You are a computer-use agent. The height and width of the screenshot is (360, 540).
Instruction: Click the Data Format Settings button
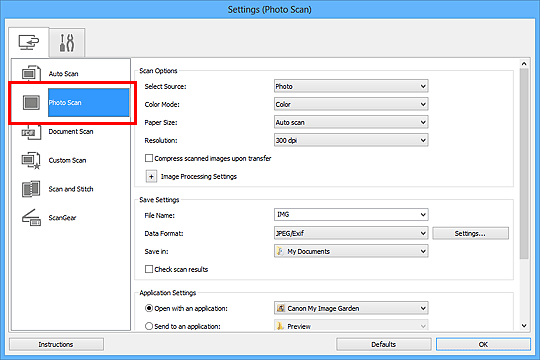coord(470,233)
